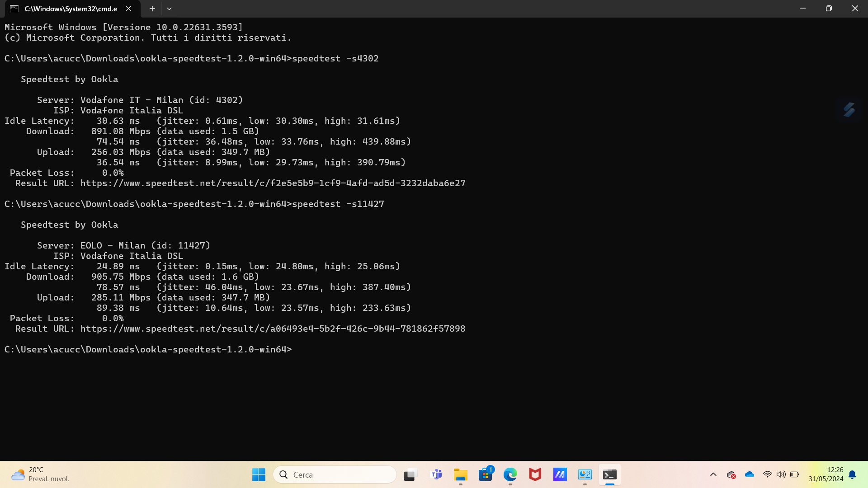Select the C:\Windows\System32\cmd.exe tab
The width and height of the screenshot is (868, 488).
click(x=68, y=9)
